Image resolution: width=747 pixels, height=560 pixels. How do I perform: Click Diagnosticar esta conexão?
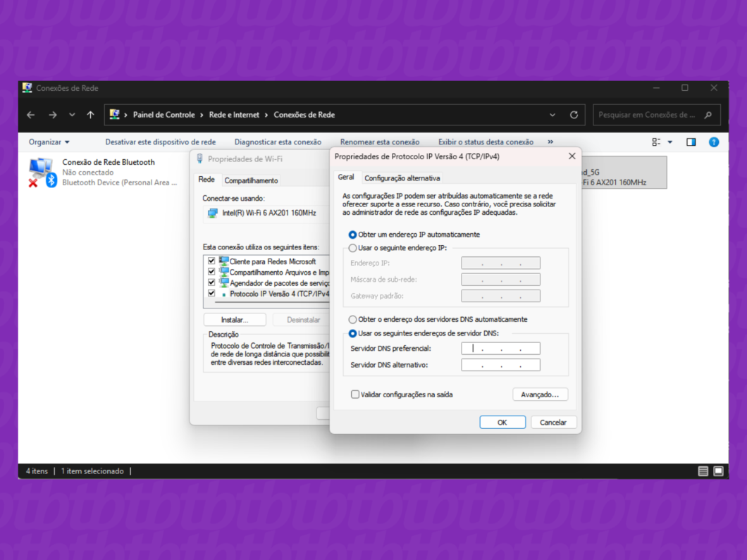click(x=278, y=142)
